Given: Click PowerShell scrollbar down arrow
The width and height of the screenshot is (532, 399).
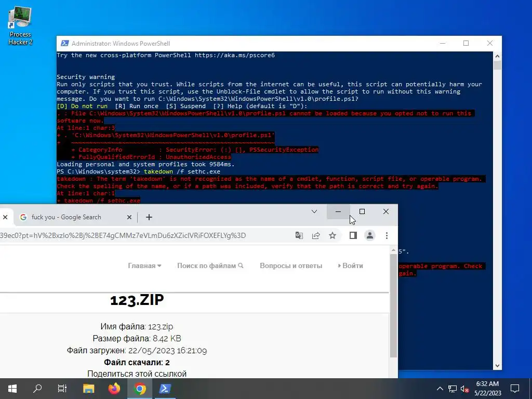Looking at the screenshot, I should 497,365.
